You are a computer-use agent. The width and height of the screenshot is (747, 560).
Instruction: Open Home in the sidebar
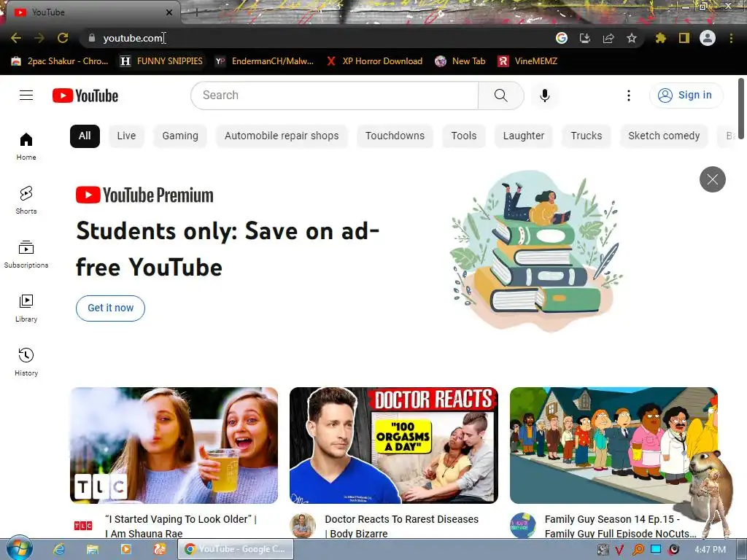coord(26,146)
